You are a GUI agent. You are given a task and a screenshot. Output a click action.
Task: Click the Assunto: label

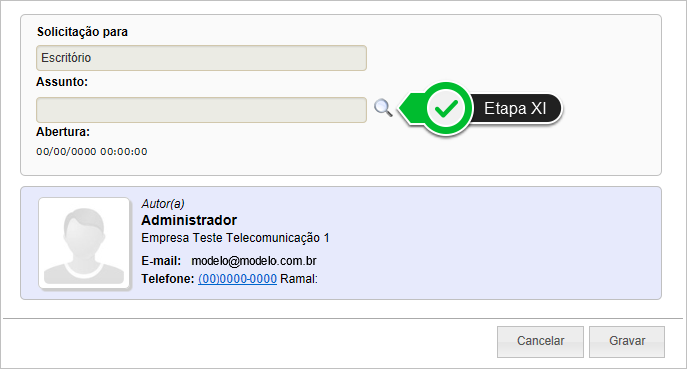click(62, 82)
